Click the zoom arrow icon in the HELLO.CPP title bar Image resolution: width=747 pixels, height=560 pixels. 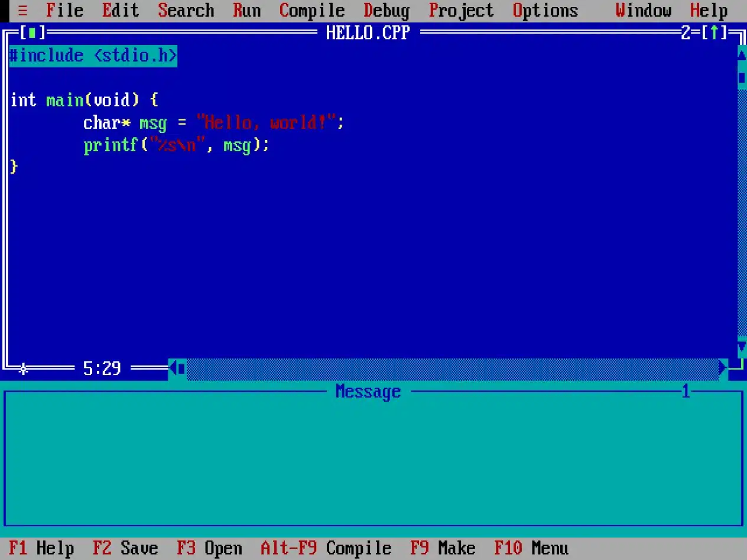coord(714,32)
